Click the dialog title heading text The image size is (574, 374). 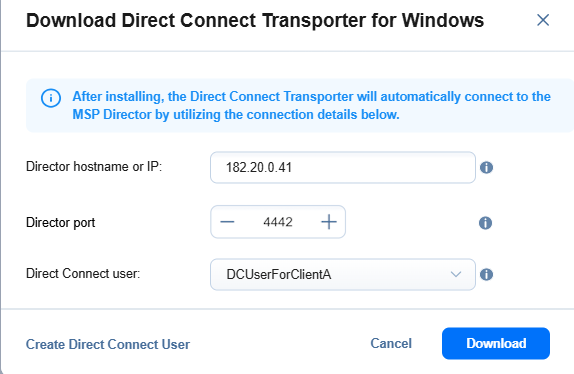pos(255,20)
